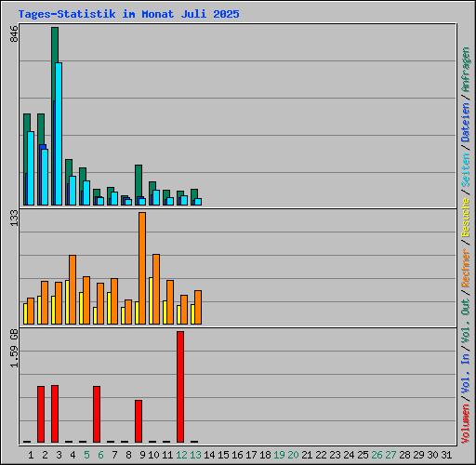The height and width of the screenshot is (465, 476).
Task: Click day label 4 on the x-axis
Action: [73, 455]
